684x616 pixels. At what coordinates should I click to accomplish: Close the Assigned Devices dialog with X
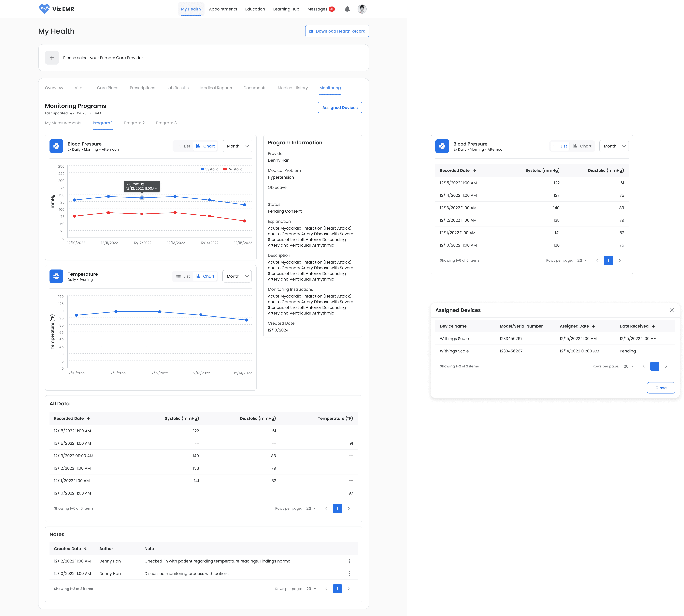click(x=672, y=310)
